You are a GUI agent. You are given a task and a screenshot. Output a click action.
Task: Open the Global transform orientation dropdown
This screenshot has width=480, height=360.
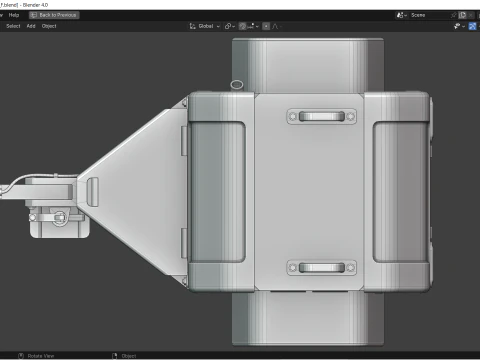205,26
